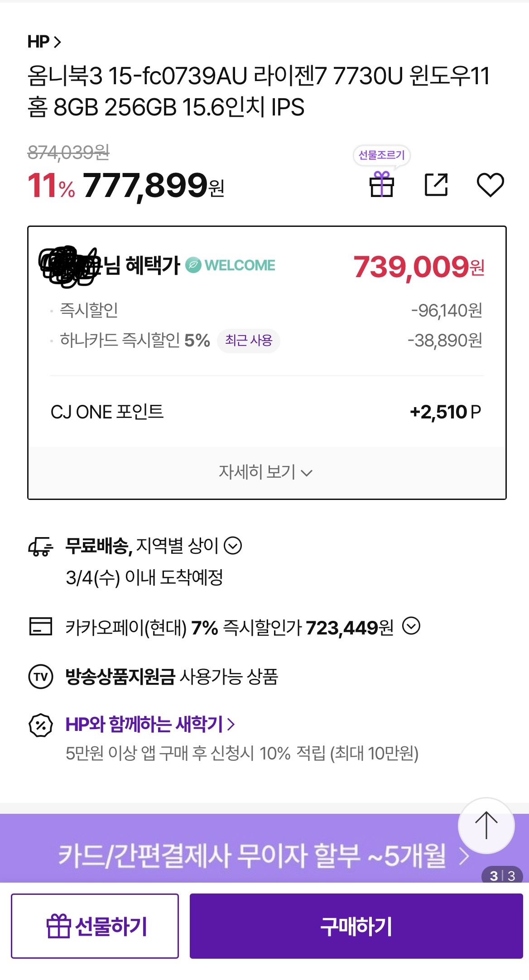
Task: Expand 카카오페이 7% 즉시할인가 details
Action: click(411, 627)
